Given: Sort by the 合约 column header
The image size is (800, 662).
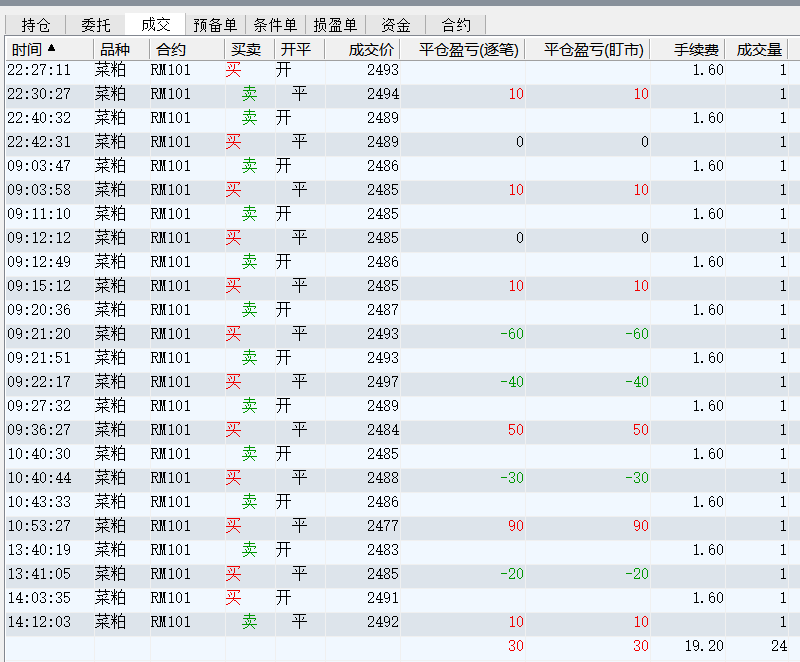Looking at the screenshot, I should click(x=187, y=49).
